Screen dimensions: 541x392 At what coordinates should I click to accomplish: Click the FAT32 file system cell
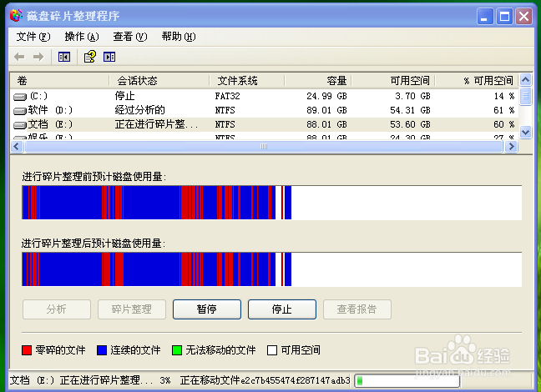[x=227, y=96]
